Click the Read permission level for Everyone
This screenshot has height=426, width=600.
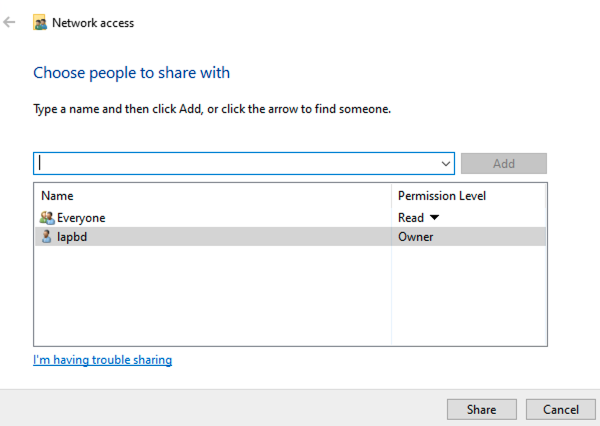click(x=410, y=217)
